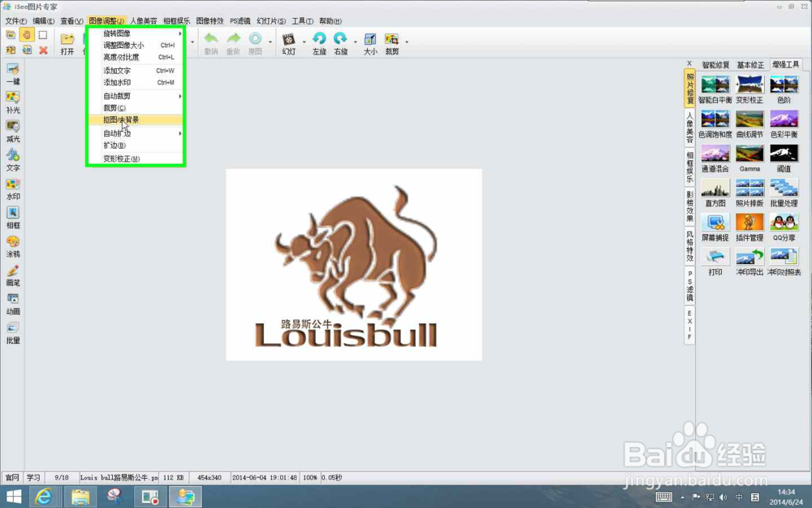Expand the 自动扩边 submenu

pyautogui.click(x=135, y=133)
